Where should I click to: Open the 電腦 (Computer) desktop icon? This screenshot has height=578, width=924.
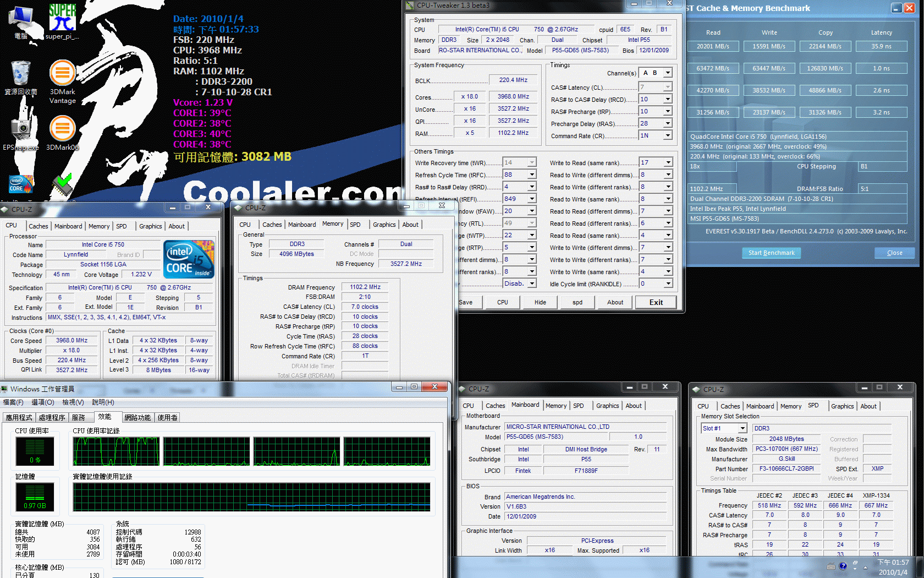coord(21,22)
